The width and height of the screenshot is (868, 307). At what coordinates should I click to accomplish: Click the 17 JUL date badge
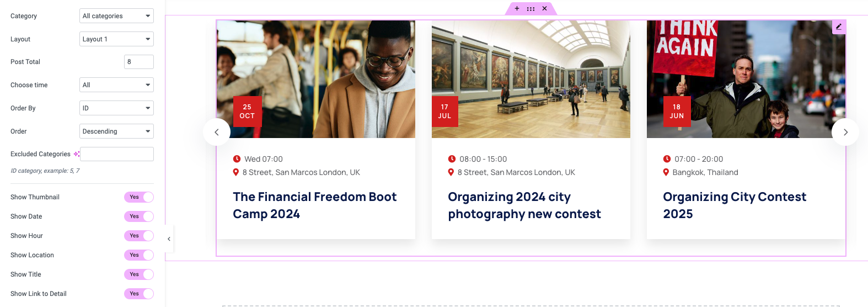tap(444, 112)
